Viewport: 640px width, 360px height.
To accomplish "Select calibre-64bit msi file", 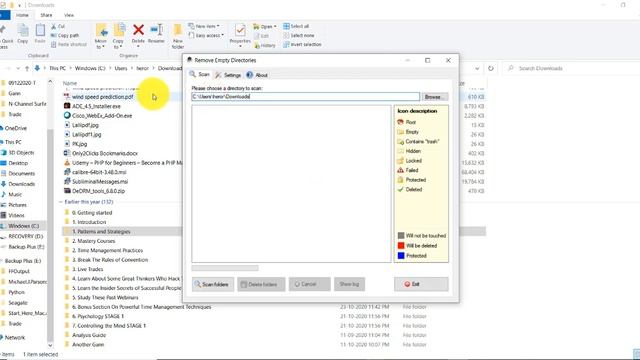I will 99,172.
